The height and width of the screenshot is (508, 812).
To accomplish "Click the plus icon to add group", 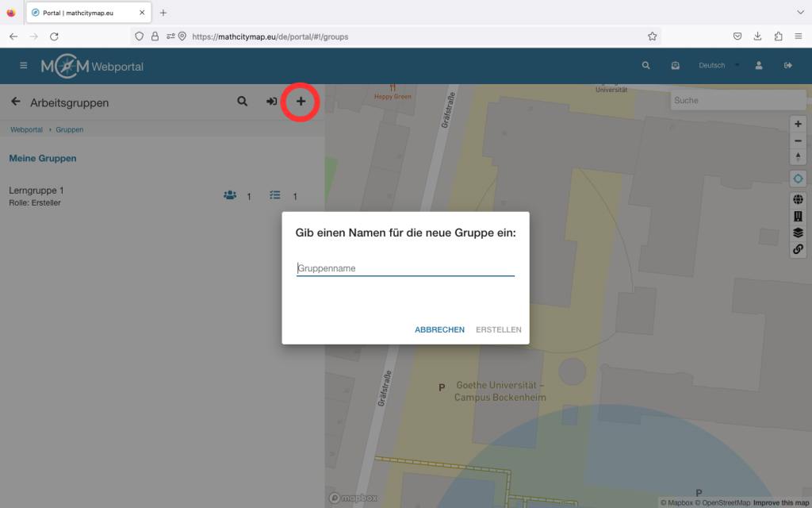I will pos(301,102).
